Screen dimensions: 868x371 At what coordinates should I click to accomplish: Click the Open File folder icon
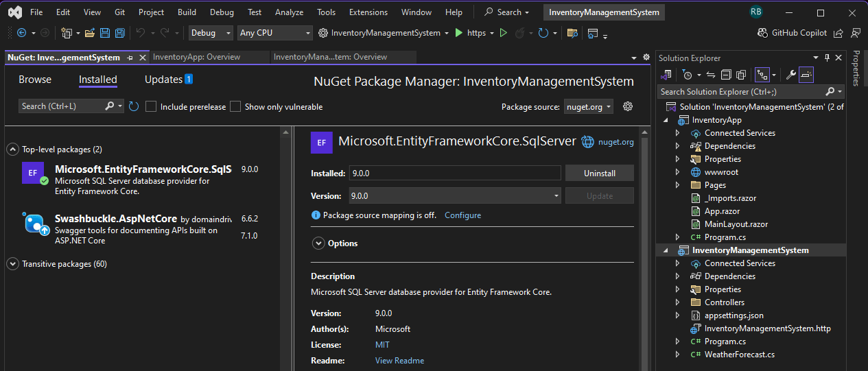[90, 33]
